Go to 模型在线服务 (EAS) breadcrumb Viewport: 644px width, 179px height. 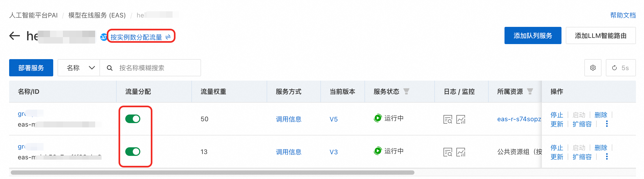97,15
